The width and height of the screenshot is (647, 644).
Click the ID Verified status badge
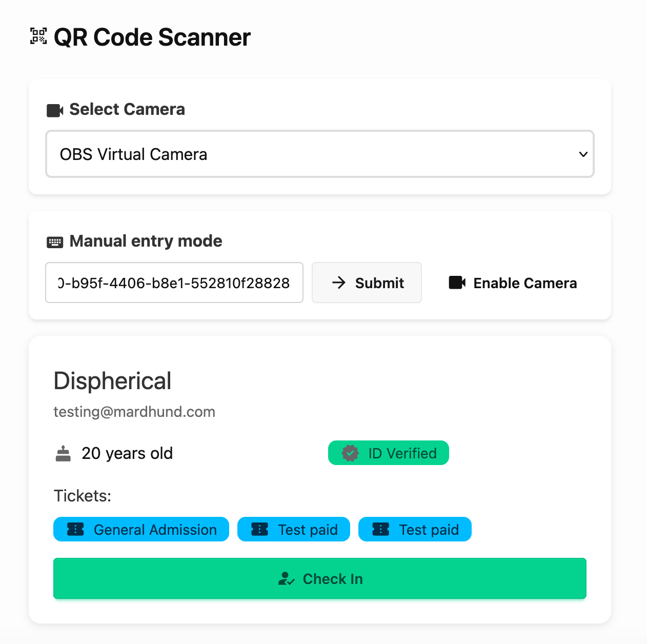[x=389, y=453]
